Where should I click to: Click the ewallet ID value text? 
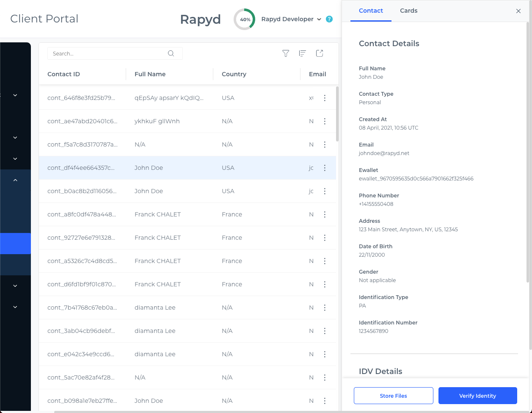tap(416, 179)
